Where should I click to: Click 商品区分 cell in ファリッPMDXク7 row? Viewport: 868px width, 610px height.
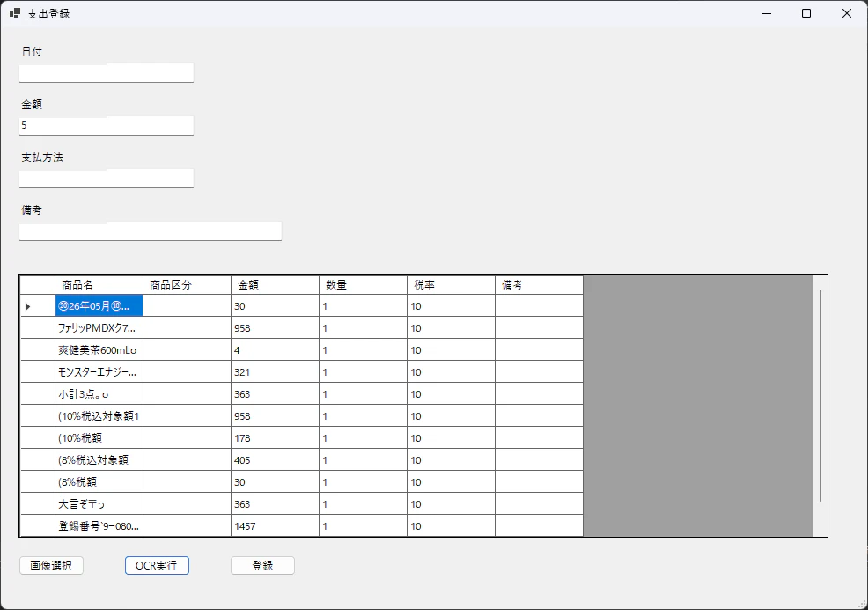(x=188, y=328)
